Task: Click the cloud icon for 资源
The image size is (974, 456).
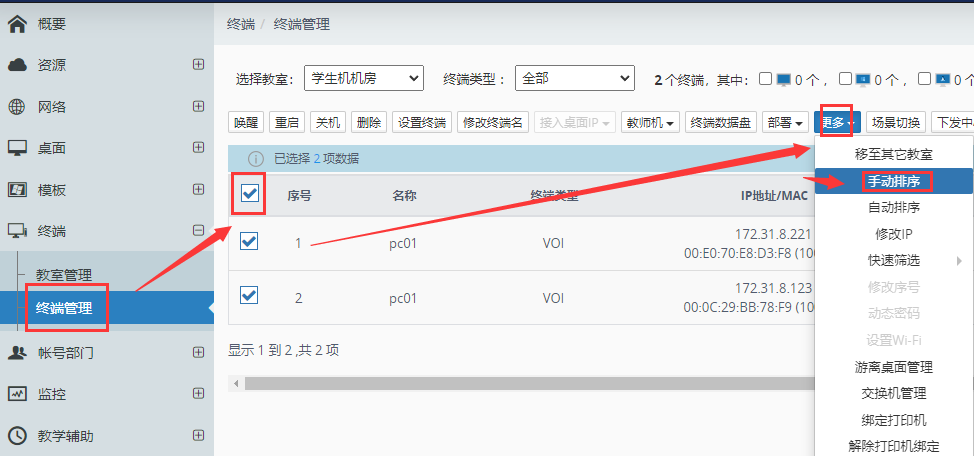Action: point(17,65)
